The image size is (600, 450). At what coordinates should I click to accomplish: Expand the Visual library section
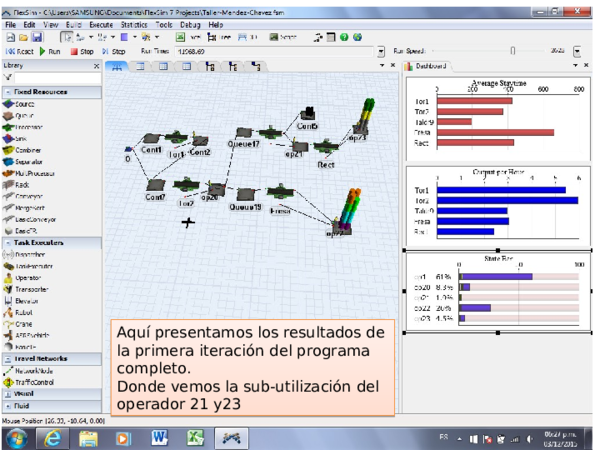pos(7,394)
